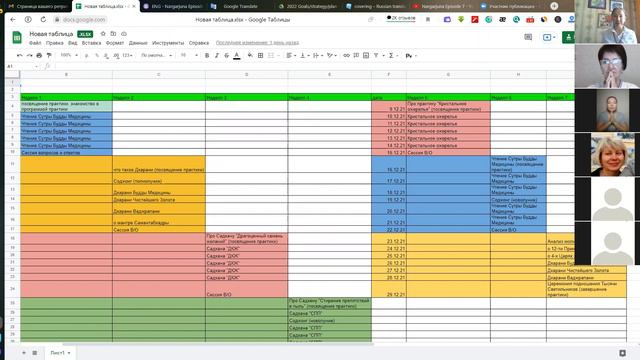Click the red extension icon in browser toolbar

click(x=475, y=19)
